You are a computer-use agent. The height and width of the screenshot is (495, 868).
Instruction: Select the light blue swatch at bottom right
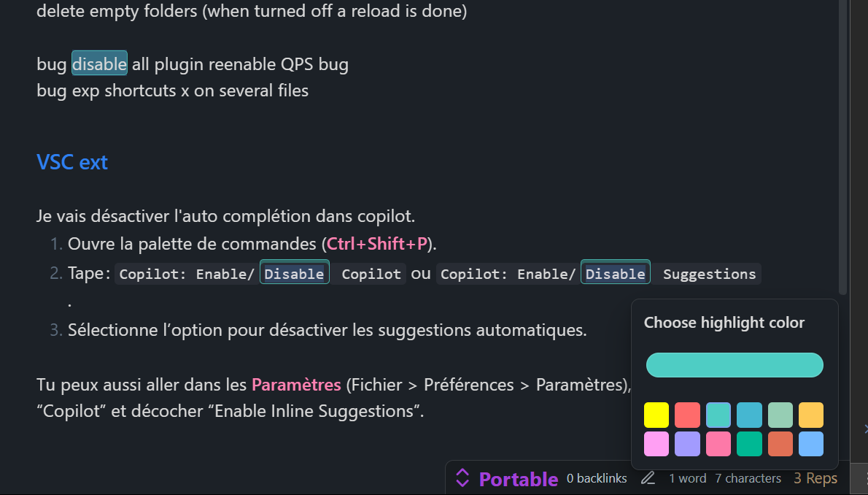811,444
